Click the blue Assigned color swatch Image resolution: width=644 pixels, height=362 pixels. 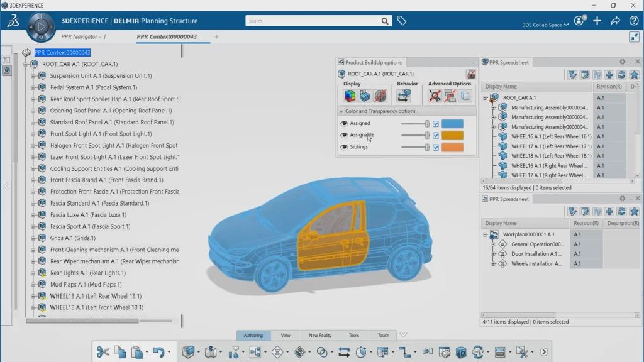click(452, 124)
